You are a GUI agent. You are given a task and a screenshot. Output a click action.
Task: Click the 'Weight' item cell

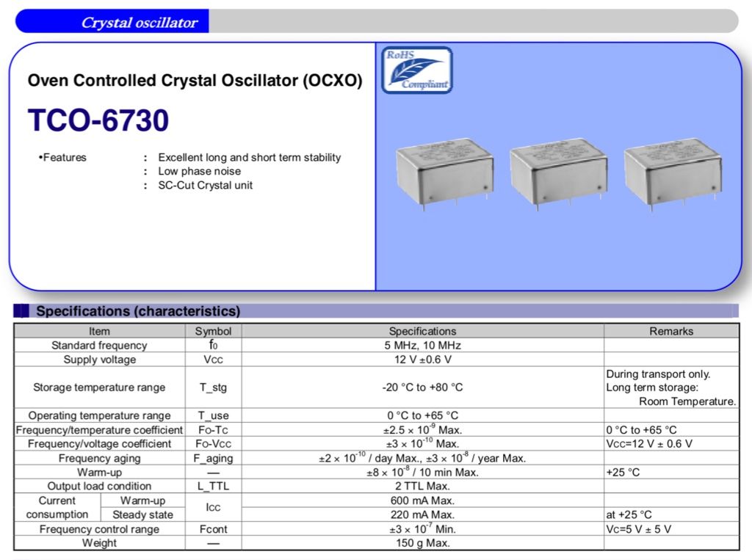tap(99, 542)
